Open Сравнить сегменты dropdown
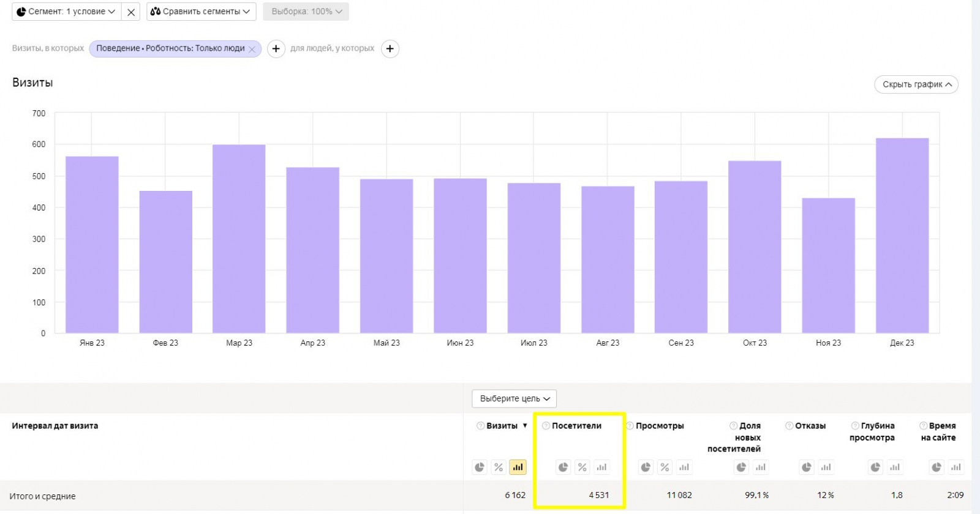This screenshot has height=514, width=980. click(x=201, y=12)
